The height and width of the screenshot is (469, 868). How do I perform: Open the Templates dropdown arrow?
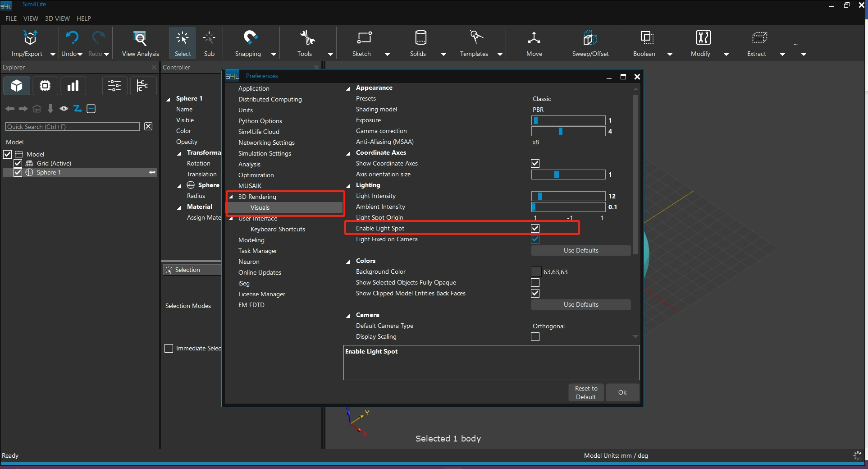pyautogui.click(x=500, y=55)
